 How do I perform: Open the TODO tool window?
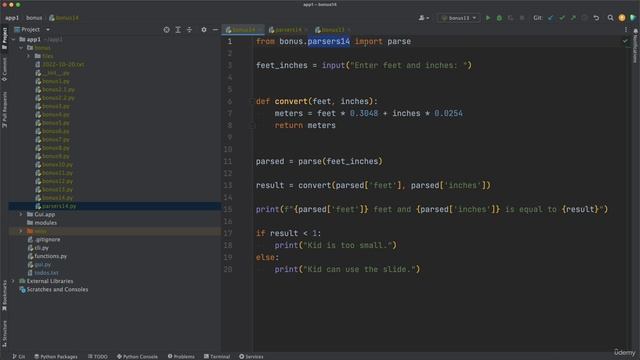point(98,356)
